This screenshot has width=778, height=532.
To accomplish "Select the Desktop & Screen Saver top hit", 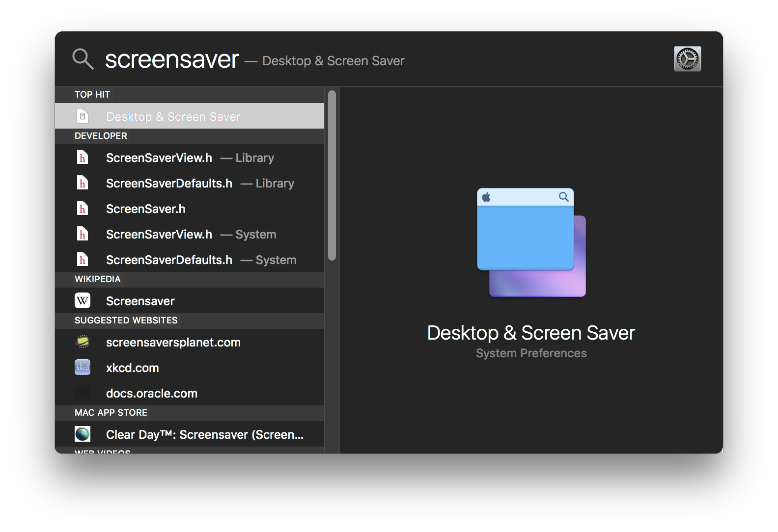I will point(190,116).
